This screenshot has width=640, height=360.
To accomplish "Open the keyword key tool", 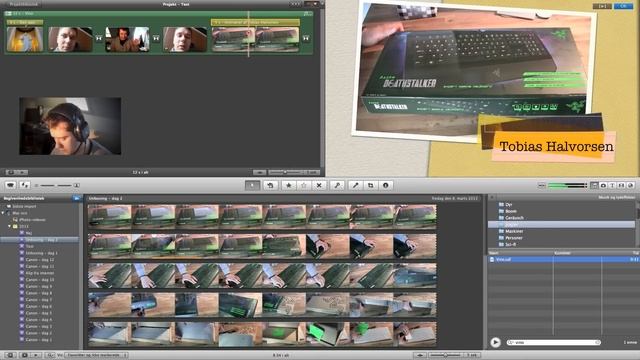I will click(x=337, y=185).
